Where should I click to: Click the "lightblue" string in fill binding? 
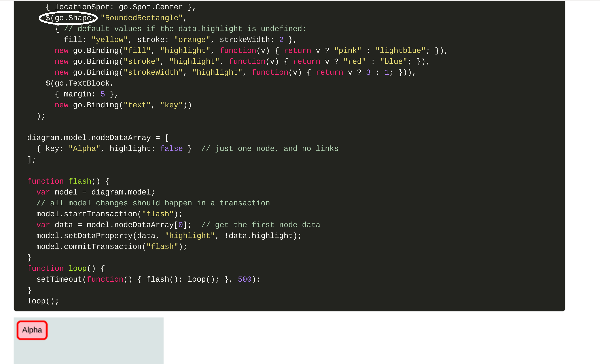pyautogui.click(x=400, y=51)
